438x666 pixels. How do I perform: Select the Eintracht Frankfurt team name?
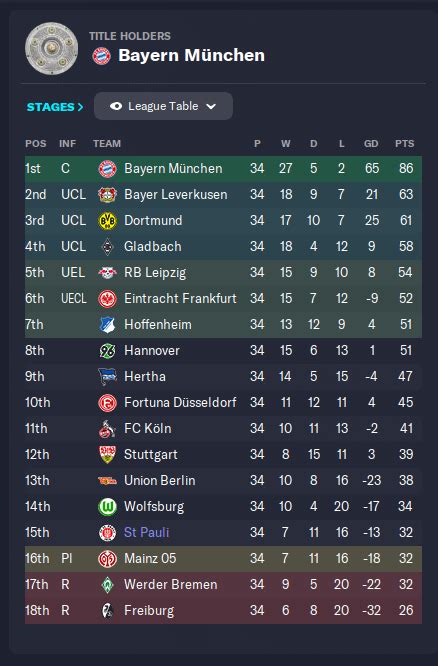coord(180,298)
